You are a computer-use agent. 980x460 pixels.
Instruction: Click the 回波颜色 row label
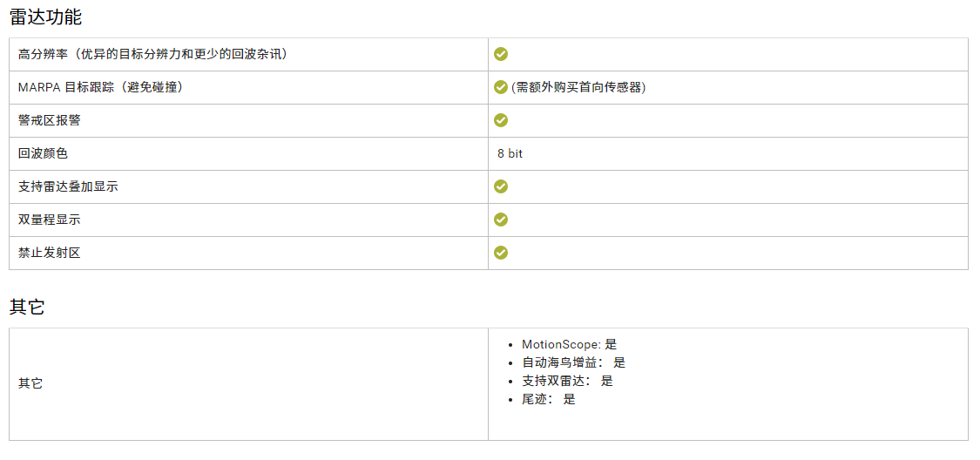(43, 153)
